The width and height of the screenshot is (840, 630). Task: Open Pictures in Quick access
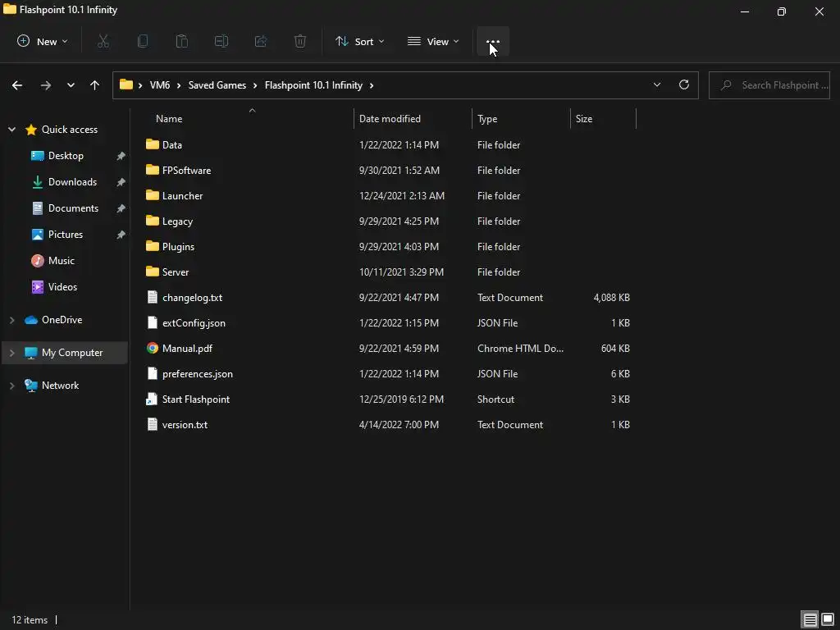(x=66, y=235)
